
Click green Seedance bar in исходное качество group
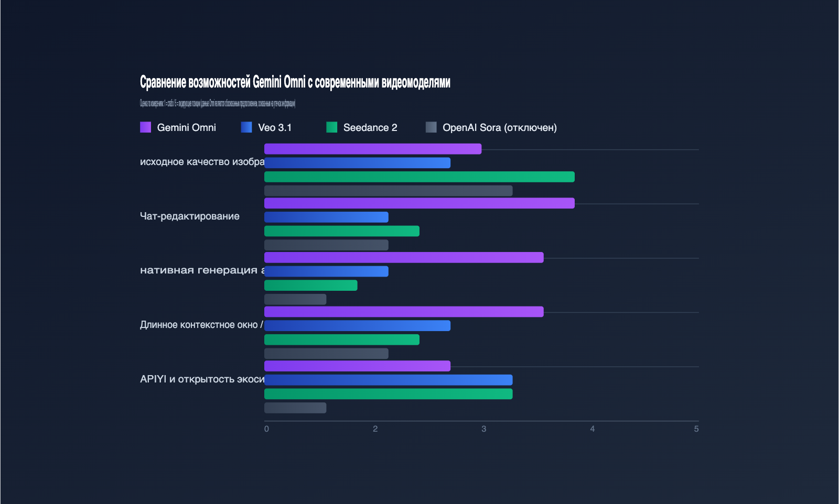pos(419,177)
